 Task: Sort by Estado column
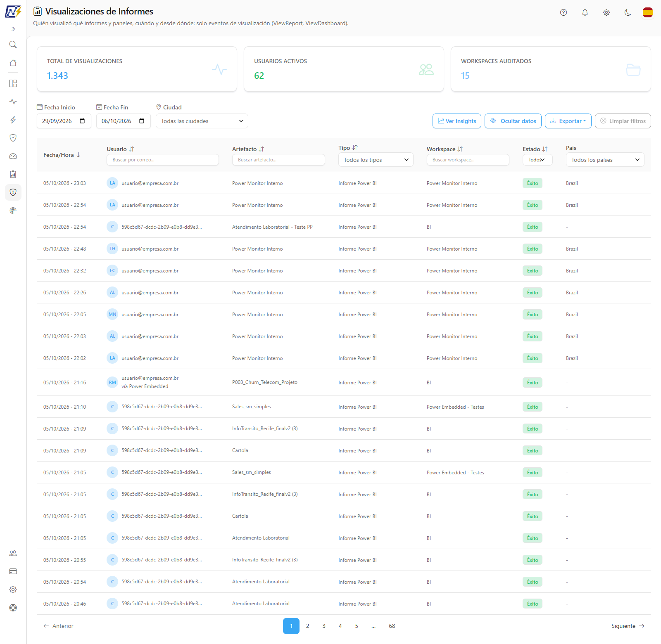coord(535,149)
